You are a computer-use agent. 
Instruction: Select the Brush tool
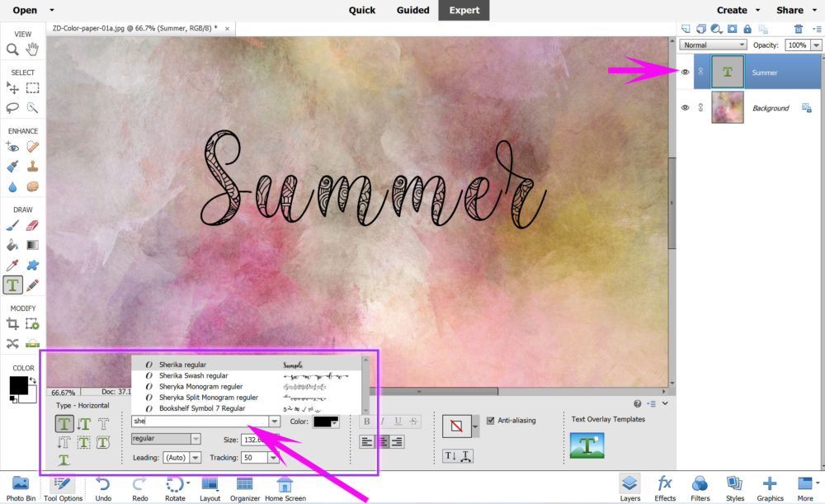[x=12, y=226]
